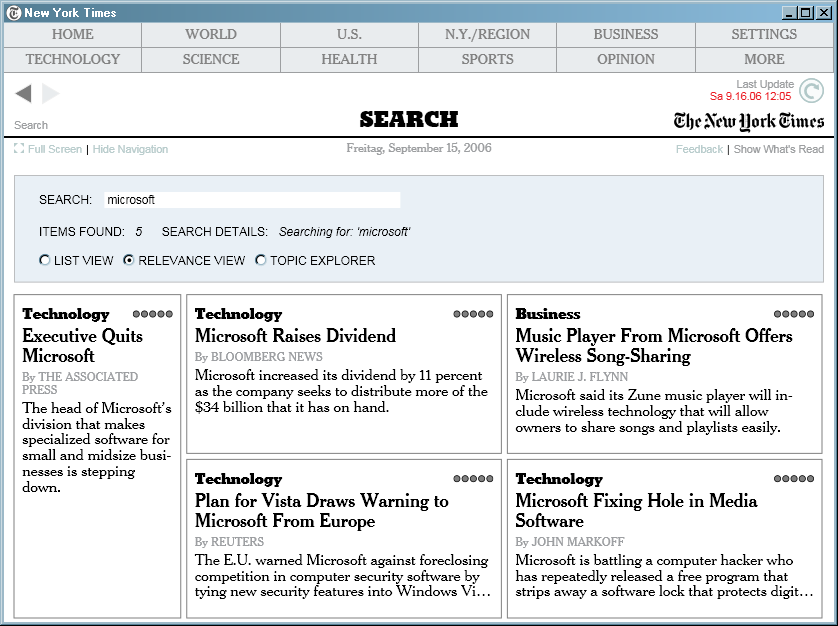
Task: Select the Relevance View radio button
Action: [x=128, y=260]
